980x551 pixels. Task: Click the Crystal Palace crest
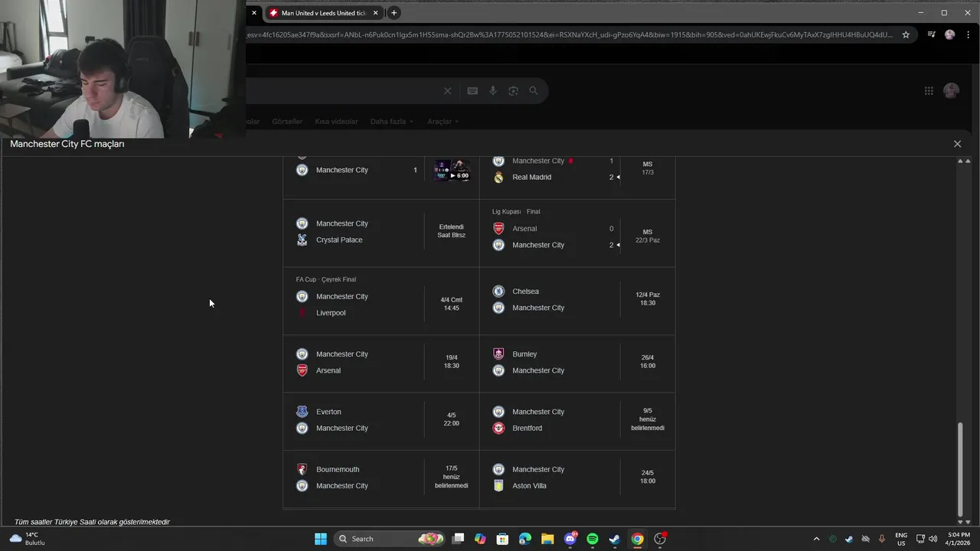(x=302, y=240)
